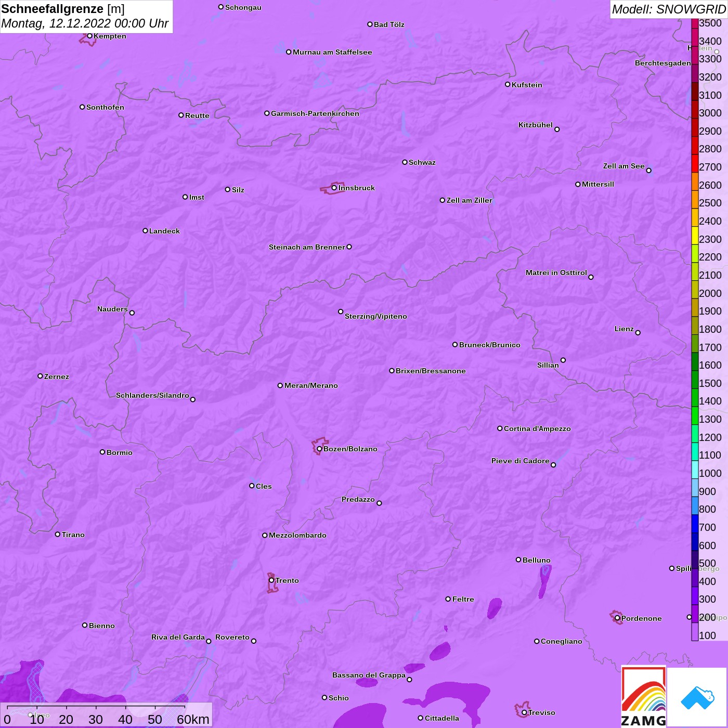728x728 pixels.
Task: Click the Feltre marker dot
Action: [448, 599]
